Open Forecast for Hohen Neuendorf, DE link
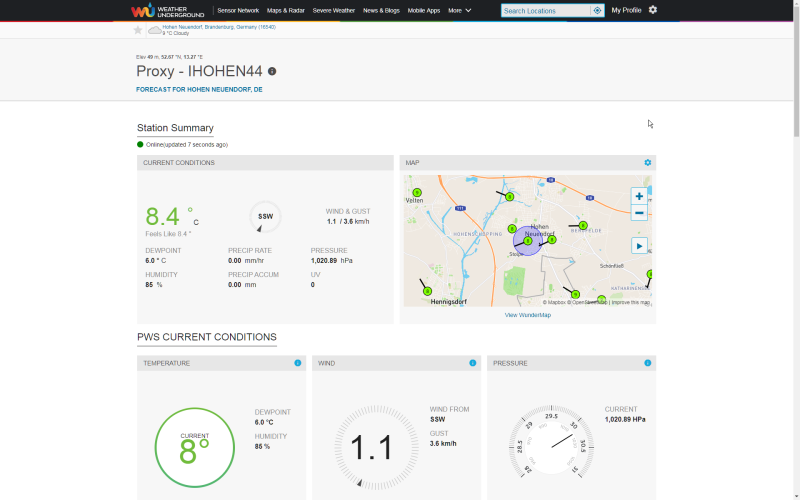The height and width of the screenshot is (500, 800). tap(199, 89)
